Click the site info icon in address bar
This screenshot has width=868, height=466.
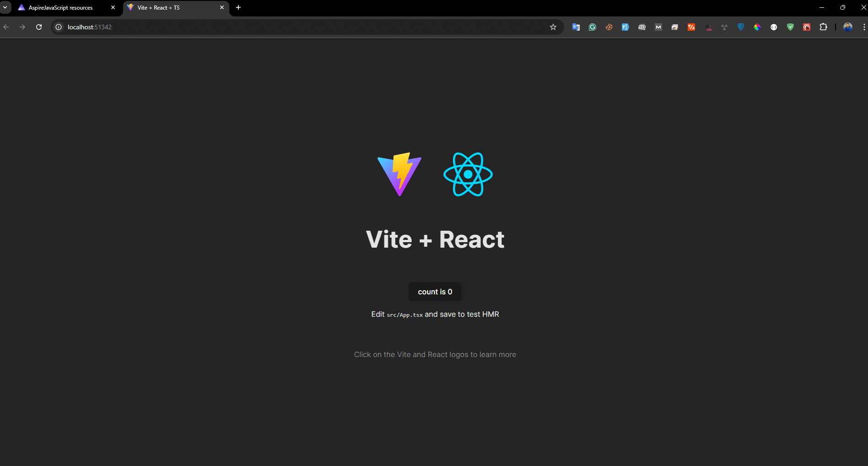tap(58, 27)
